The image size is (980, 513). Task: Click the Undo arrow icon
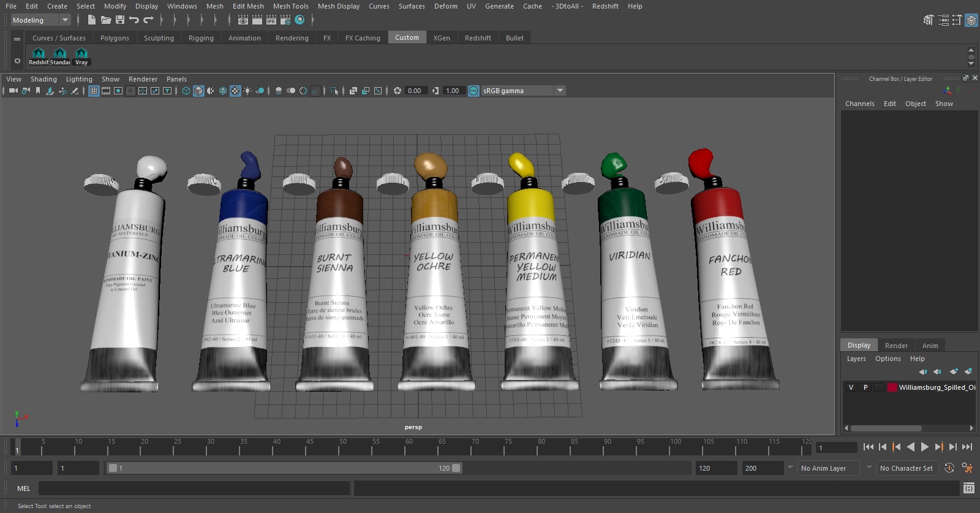coord(134,20)
